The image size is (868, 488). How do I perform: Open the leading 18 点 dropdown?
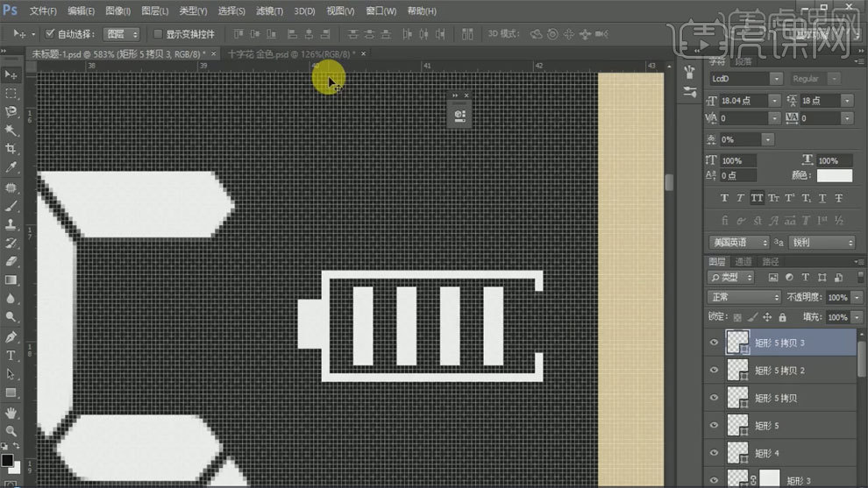pyautogui.click(x=847, y=101)
